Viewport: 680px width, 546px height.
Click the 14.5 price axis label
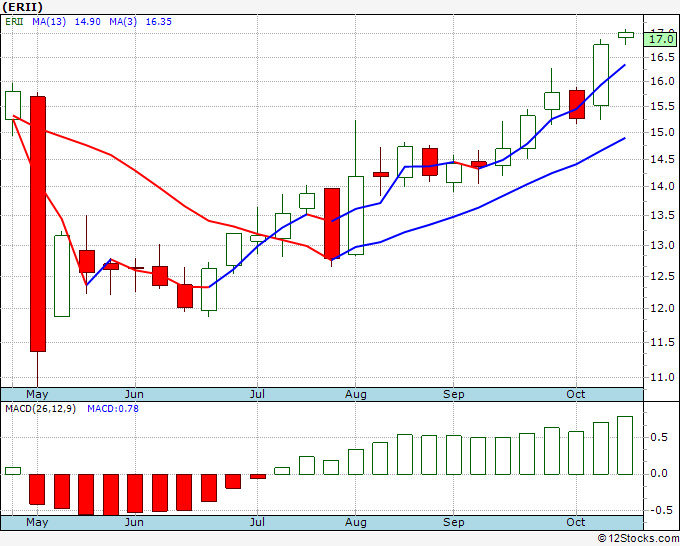coord(662,160)
